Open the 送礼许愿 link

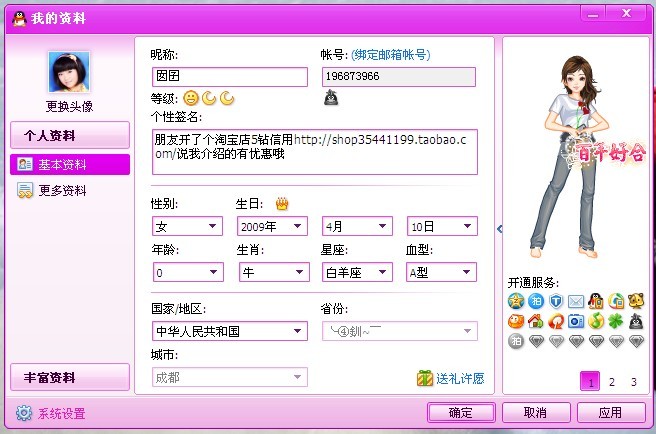pos(460,378)
